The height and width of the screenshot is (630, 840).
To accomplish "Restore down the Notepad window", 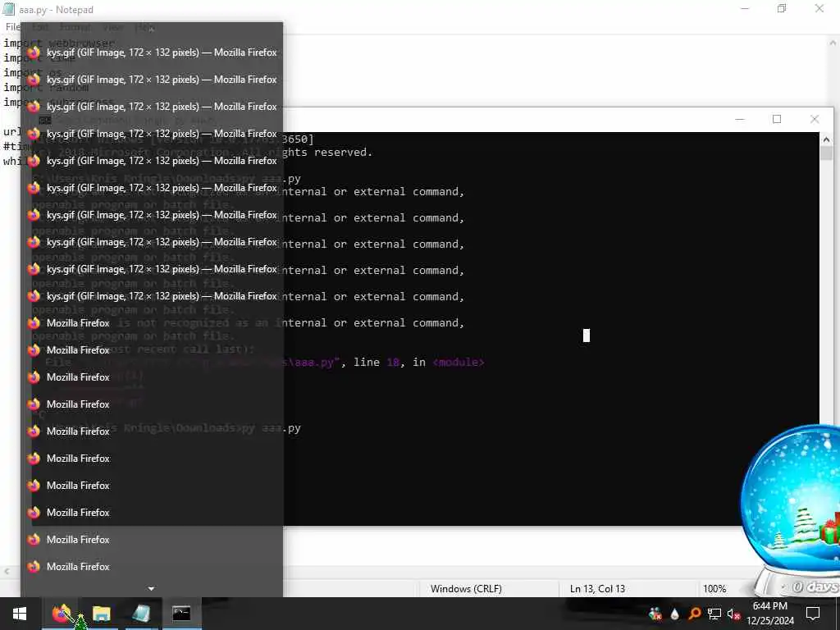I will click(x=782, y=8).
